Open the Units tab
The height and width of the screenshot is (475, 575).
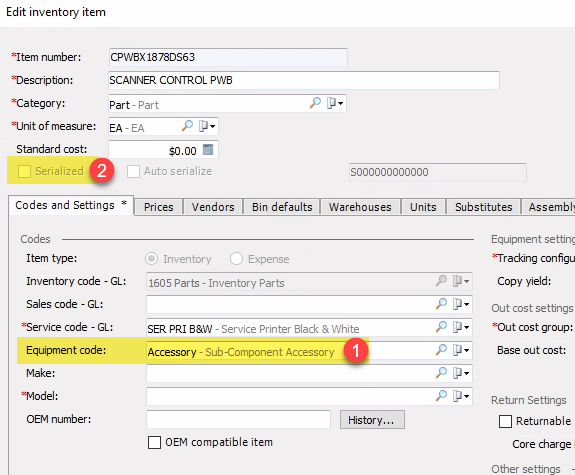[423, 207]
